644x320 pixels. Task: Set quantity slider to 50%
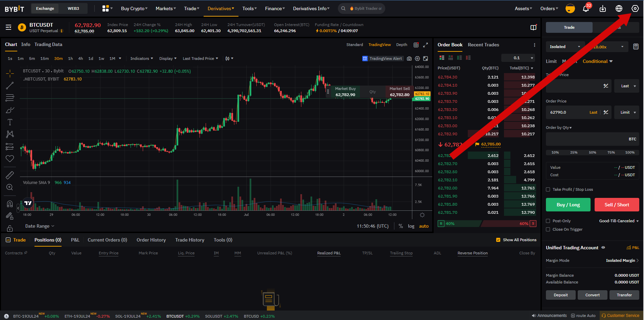point(593,153)
